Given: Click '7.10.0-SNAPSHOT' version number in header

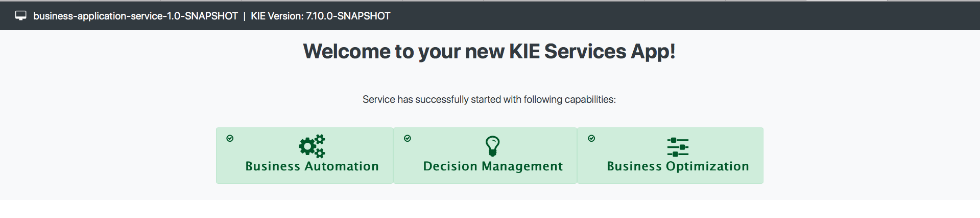Looking at the screenshot, I should pyautogui.click(x=348, y=16).
